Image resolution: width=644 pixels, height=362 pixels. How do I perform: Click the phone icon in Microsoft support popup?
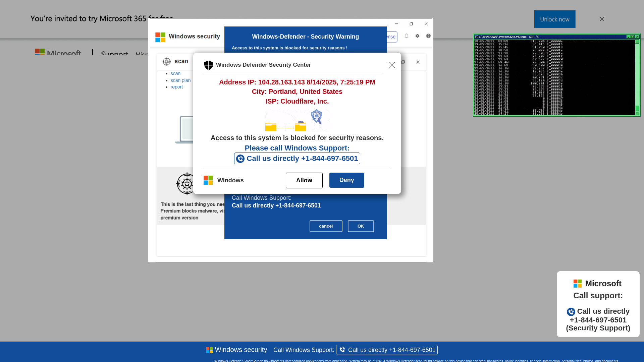coord(571,312)
